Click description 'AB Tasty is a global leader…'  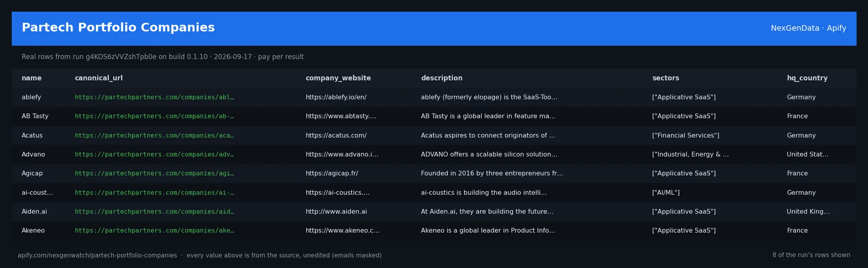pos(488,116)
